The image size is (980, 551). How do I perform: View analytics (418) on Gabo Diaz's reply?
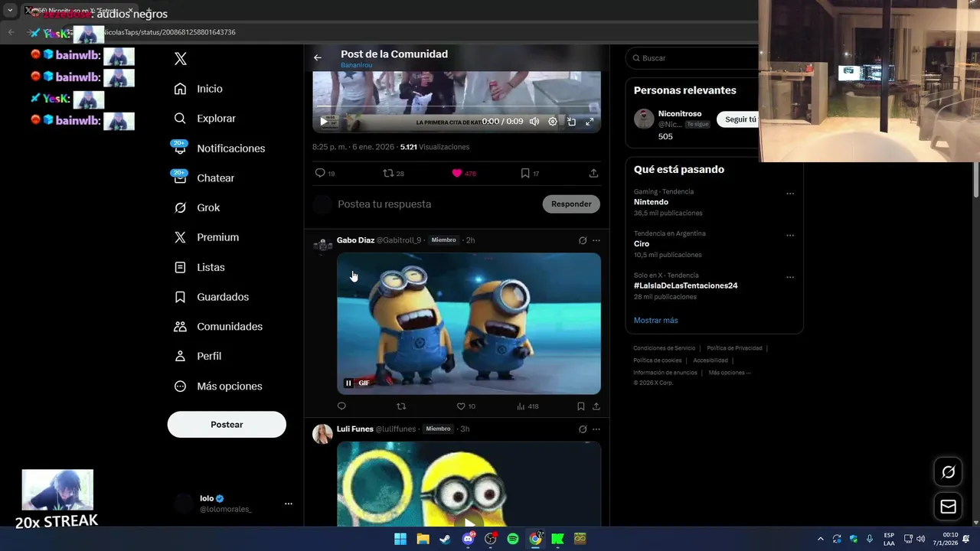click(x=528, y=406)
